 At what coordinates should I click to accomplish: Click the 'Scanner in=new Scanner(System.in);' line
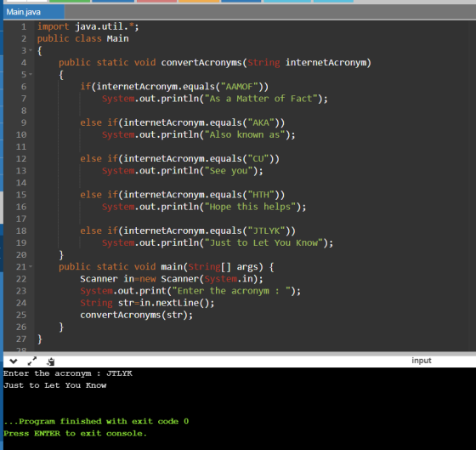[x=172, y=279]
